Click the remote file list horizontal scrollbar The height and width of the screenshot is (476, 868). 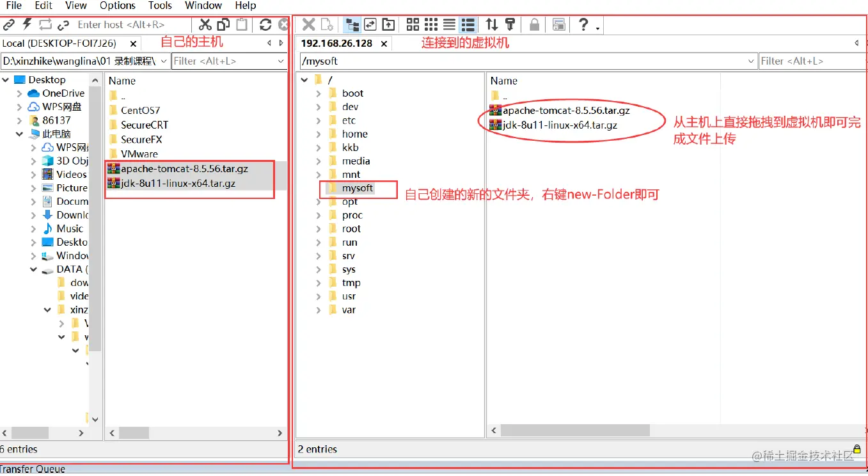[575, 431]
